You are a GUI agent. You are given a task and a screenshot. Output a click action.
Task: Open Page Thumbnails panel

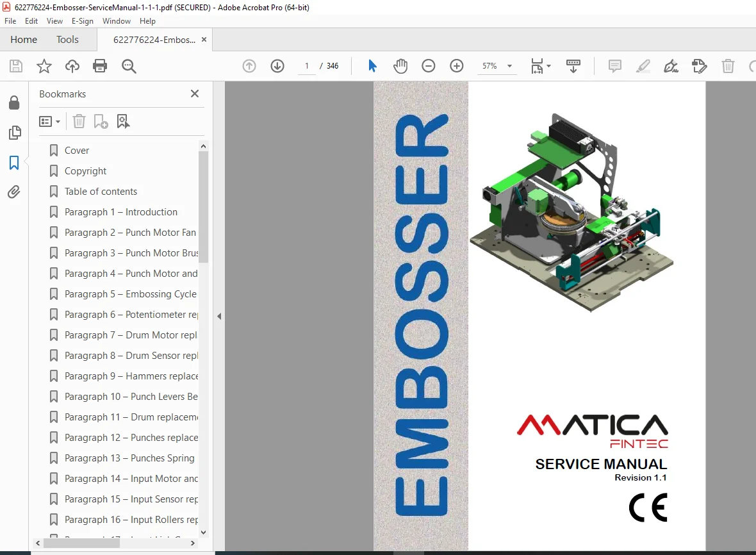coord(15,133)
